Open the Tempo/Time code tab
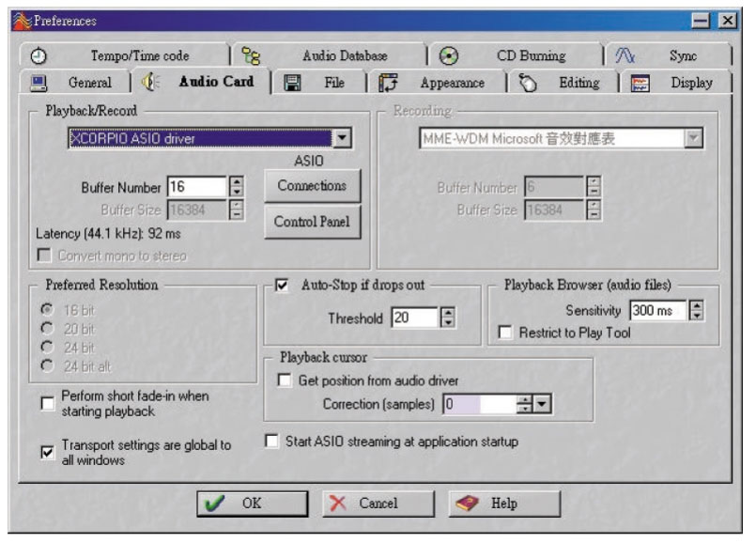Screen dimensions: 756x543 click(139, 56)
